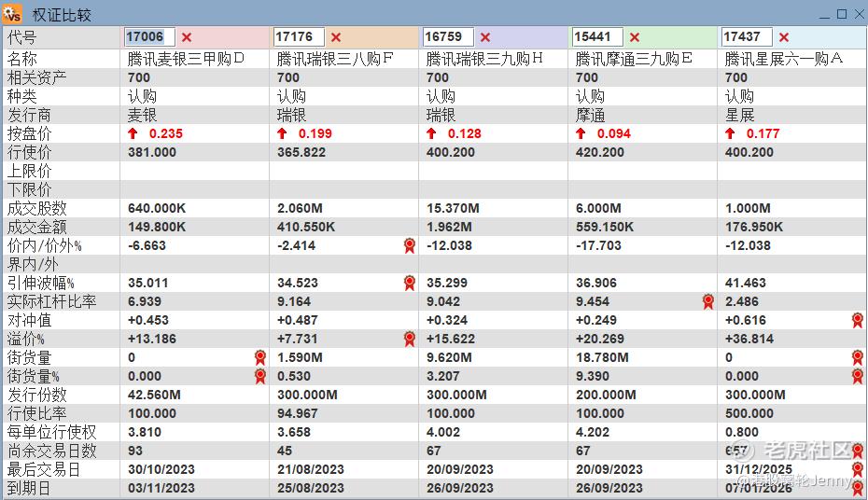The image size is (868, 500).
Task: Remove warrant 17437 with its red X
Action: point(784,37)
